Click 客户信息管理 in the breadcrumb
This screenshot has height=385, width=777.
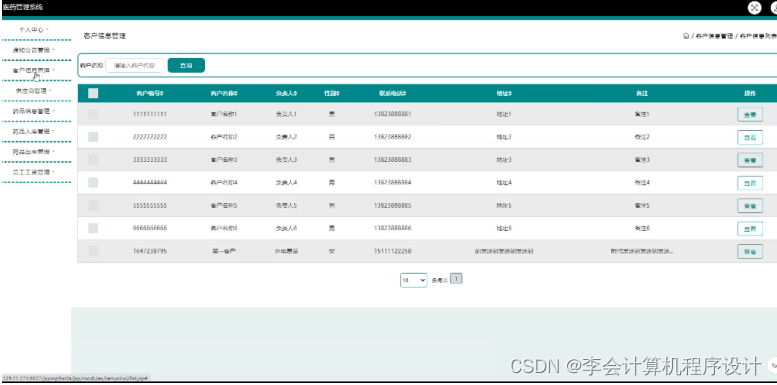click(714, 36)
